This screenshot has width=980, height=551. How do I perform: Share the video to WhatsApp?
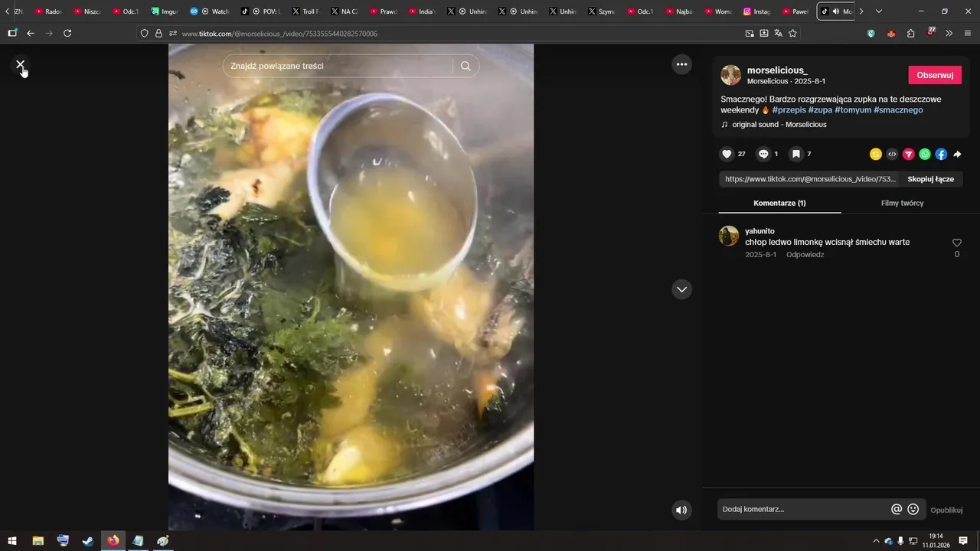(x=925, y=154)
